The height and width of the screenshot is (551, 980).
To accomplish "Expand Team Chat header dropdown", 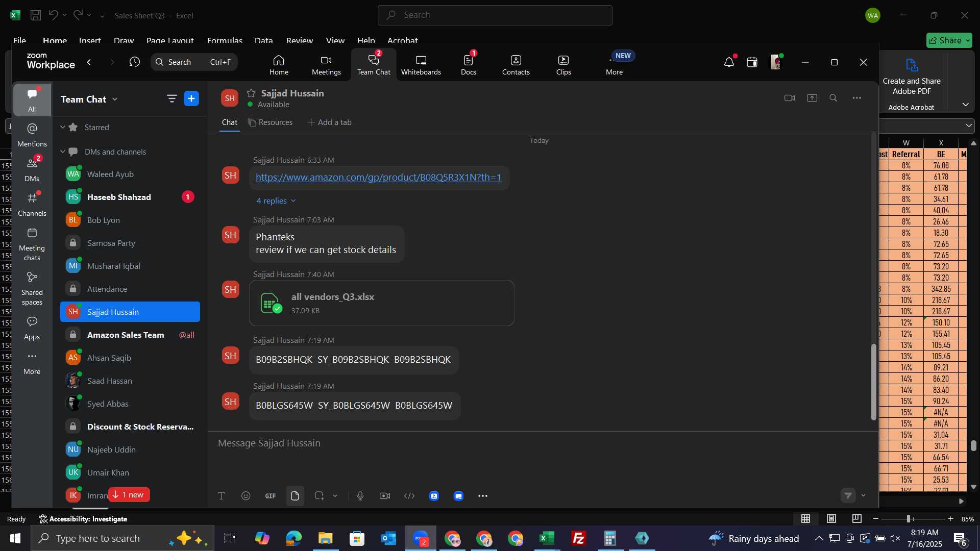I will click(115, 99).
